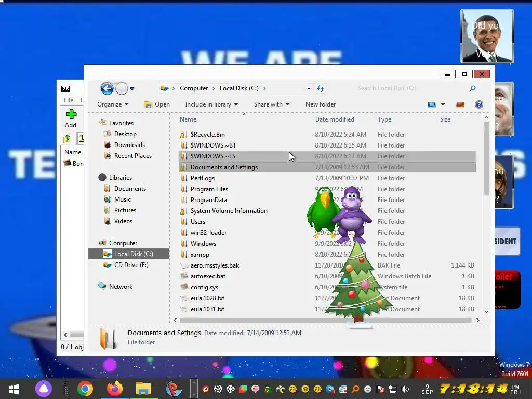Image resolution: width=532 pixels, height=399 pixels.
Task: Open the Organize menu
Action: pos(113,104)
